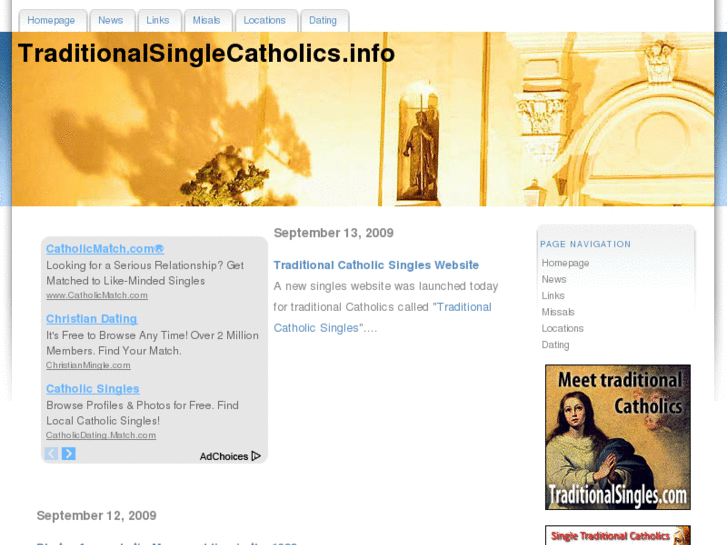Go to the Locations tab

(265, 21)
